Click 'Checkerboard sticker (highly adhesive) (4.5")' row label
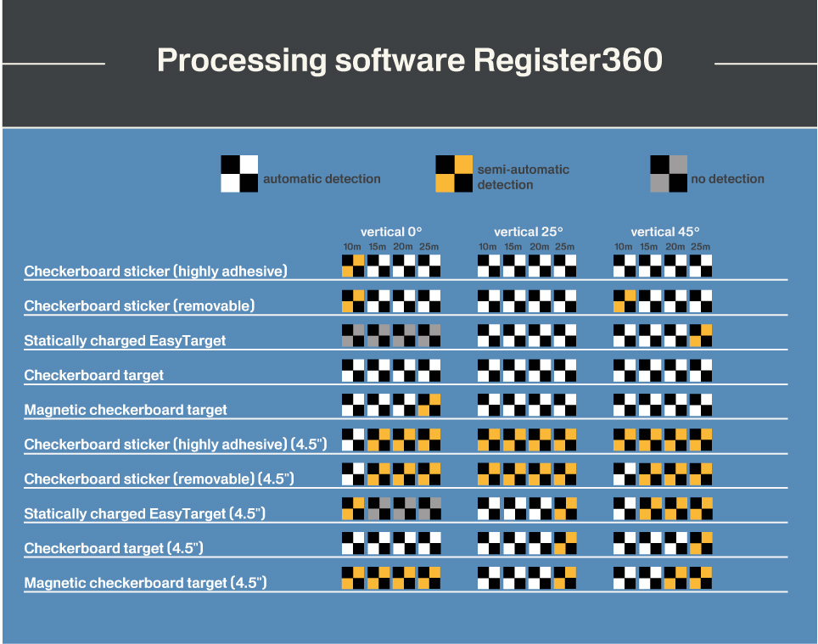 pos(176,445)
